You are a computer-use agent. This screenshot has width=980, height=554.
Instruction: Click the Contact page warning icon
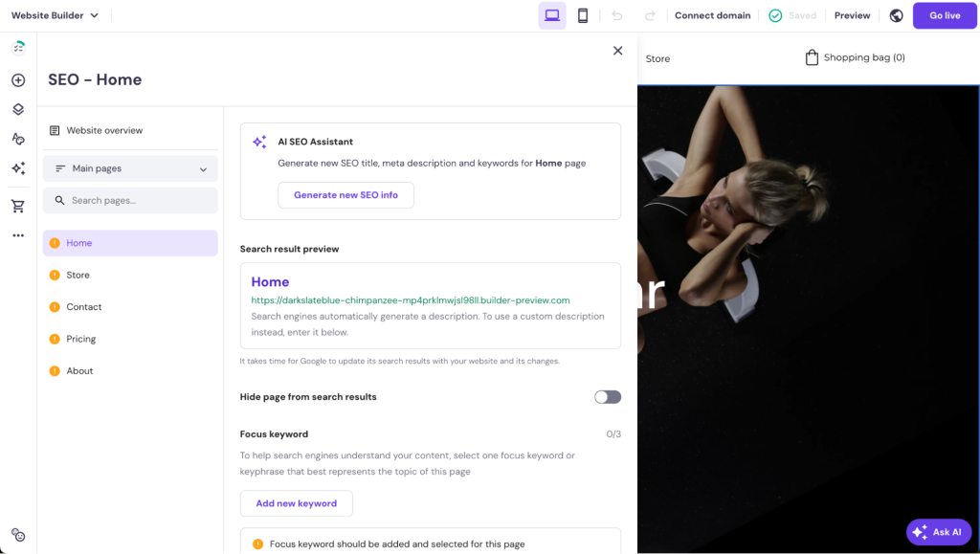click(55, 307)
